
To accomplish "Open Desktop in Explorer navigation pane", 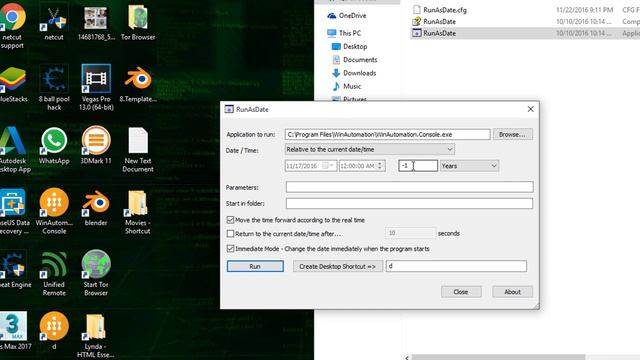I will pyautogui.click(x=349, y=47).
